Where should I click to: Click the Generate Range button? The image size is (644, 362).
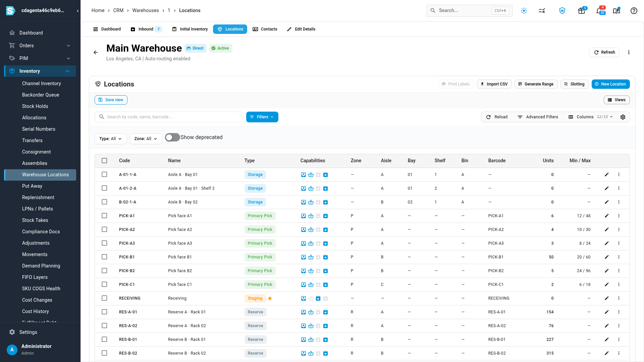(x=536, y=84)
